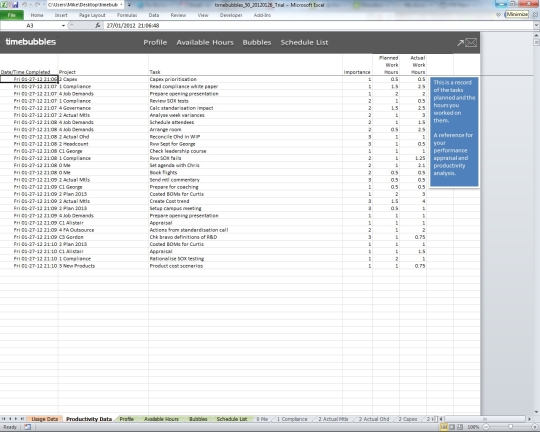Click the Save icon in Quick Access Toolbar

pyautogui.click(x=15, y=5)
